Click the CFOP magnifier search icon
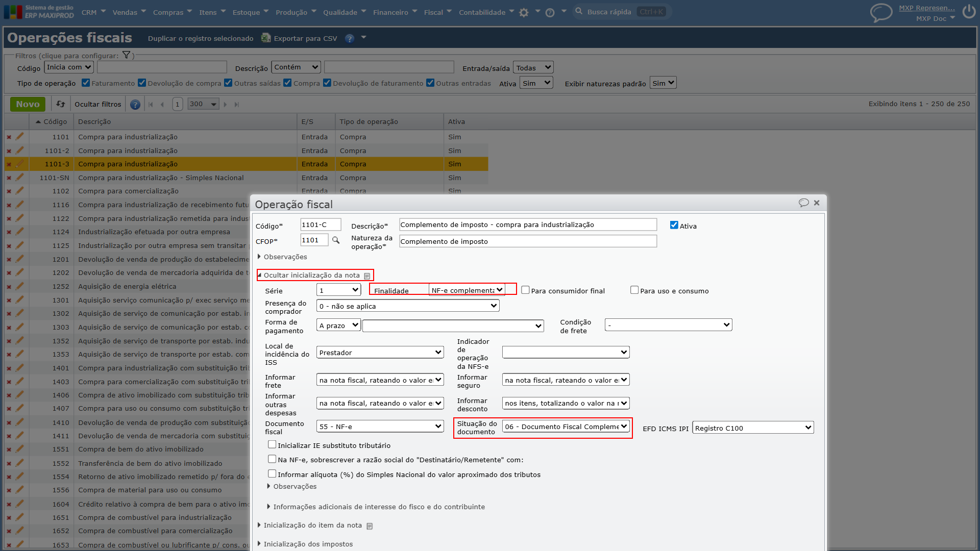This screenshot has height=551, width=980. tap(336, 240)
